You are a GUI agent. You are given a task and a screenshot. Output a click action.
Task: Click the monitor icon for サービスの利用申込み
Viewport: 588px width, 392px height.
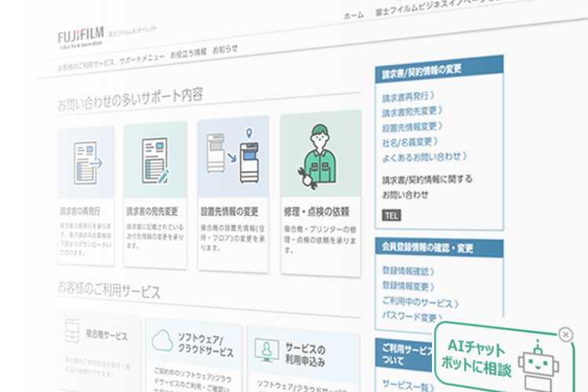266,349
